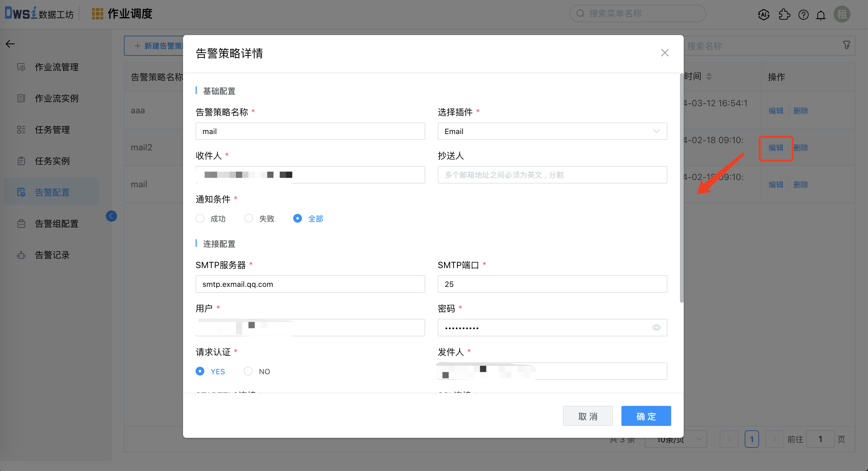Open the plugins puzzle icon

784,14
